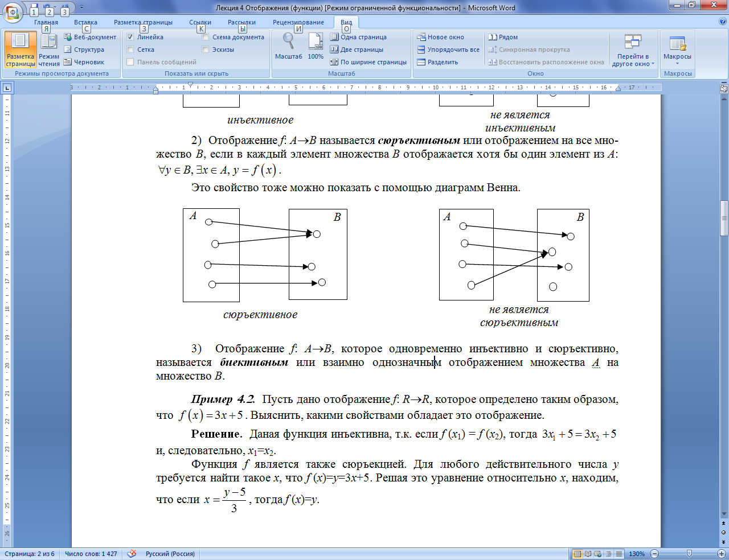Click spell-check status icon in status bar
The image size is (729, 560).
[132, 553]
